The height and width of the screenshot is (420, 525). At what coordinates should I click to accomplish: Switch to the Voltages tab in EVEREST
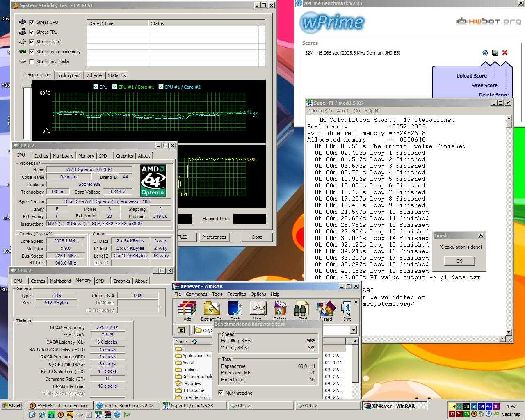[x=94, y=75]
